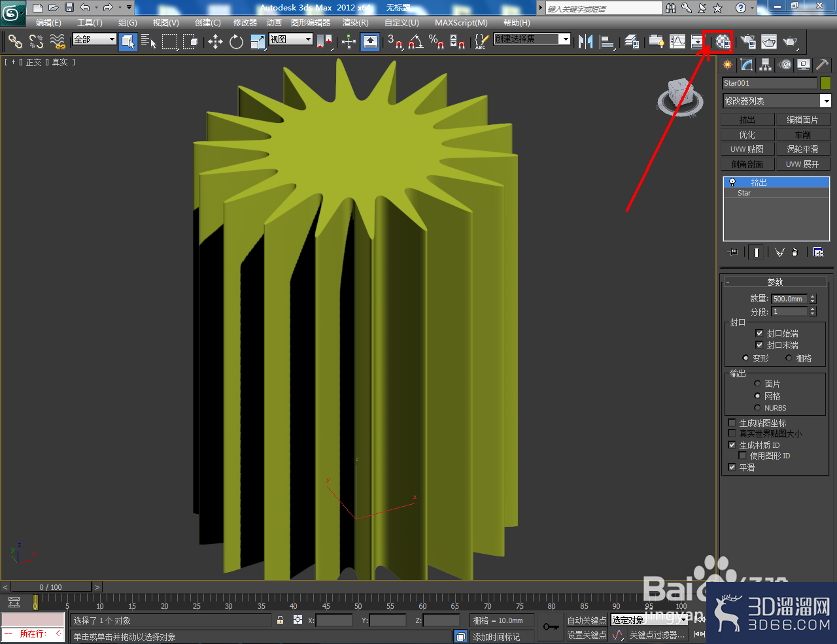Open Rendered Frame Window
Screen dimensions: 837x644
tap(769, 41)
